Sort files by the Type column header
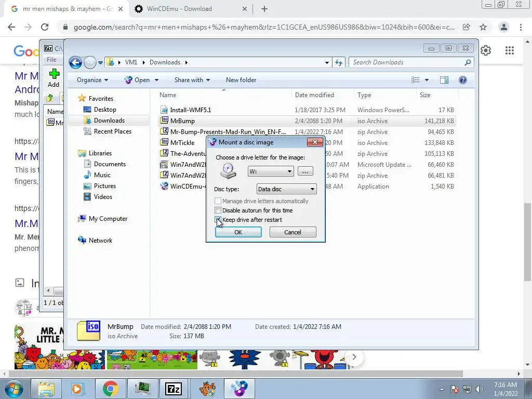Viewport: 532px width, 399px height. click(364, 95)
